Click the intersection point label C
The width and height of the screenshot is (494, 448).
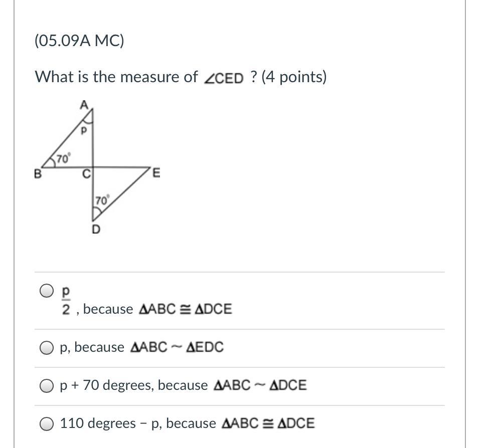[x=86, y=174]
